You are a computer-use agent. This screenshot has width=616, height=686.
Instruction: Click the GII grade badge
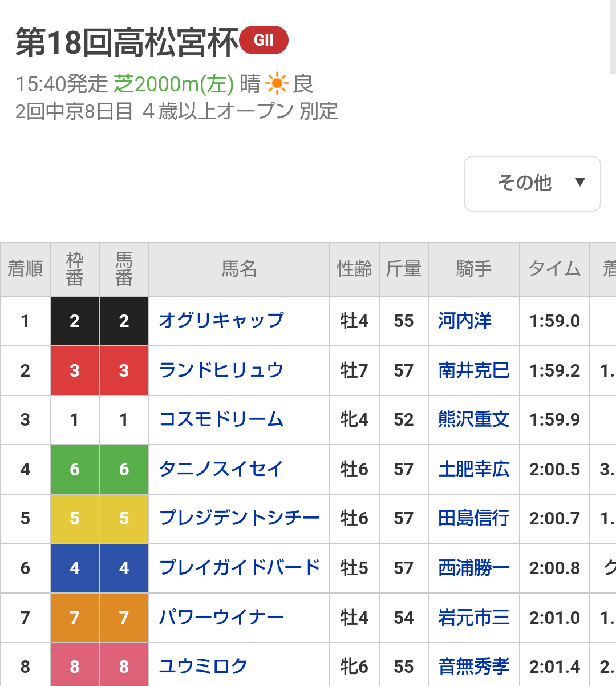(x=264, y=40)
